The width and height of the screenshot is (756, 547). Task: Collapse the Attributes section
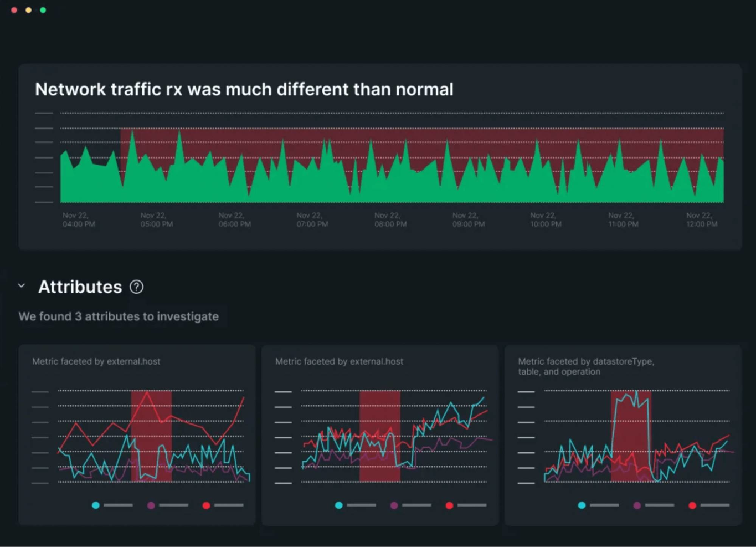click(21, 285)
